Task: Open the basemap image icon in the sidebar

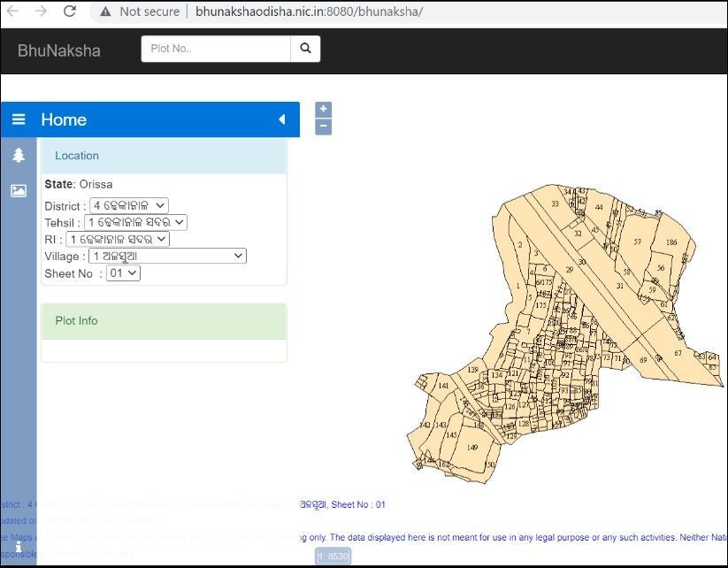Action: point(19,190)
